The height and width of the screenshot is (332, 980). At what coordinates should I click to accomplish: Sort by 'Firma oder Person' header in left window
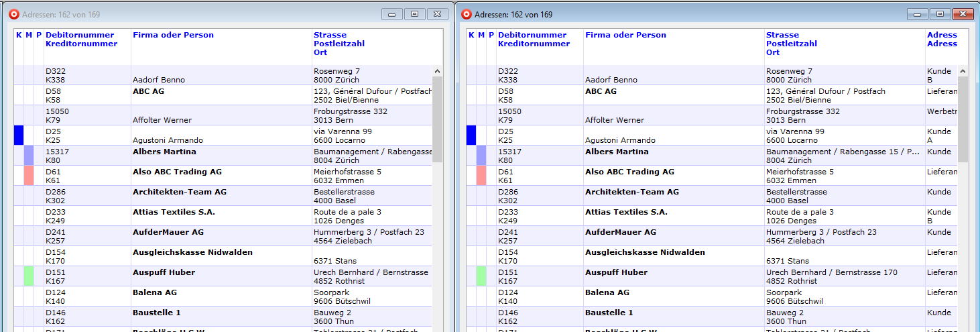click(x=173, y=35)
